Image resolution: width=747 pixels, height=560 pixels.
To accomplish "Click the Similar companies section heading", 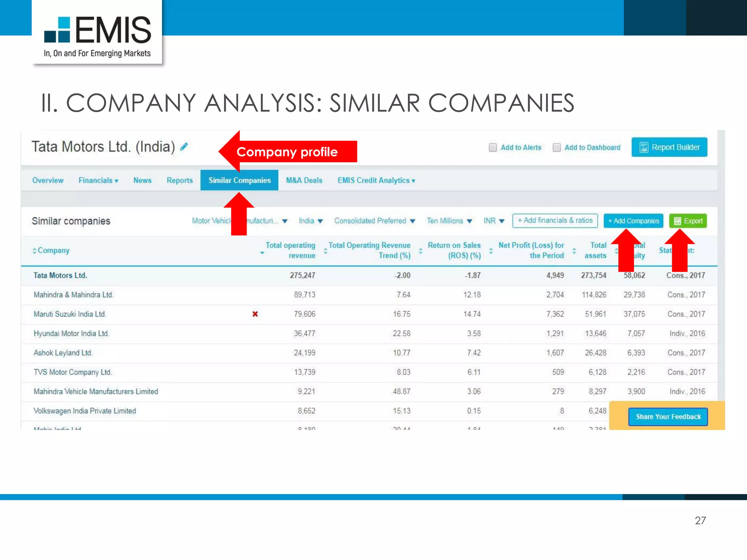I will [71, 221].
